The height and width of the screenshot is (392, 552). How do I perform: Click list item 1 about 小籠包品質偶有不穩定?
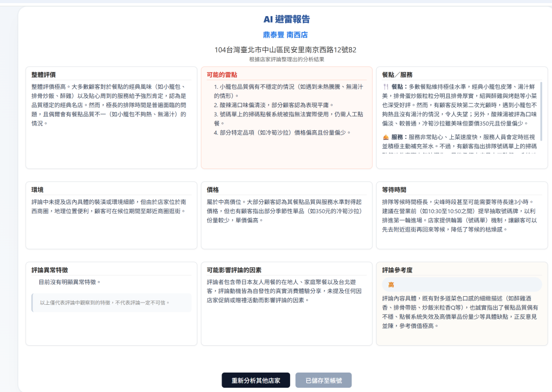coord(288,91)
